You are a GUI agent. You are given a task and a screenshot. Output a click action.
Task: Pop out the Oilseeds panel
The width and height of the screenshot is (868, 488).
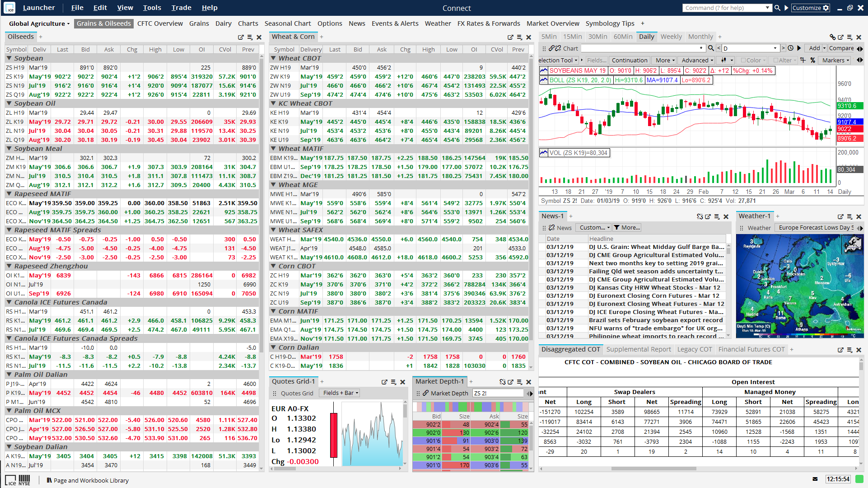coord(241,37)
